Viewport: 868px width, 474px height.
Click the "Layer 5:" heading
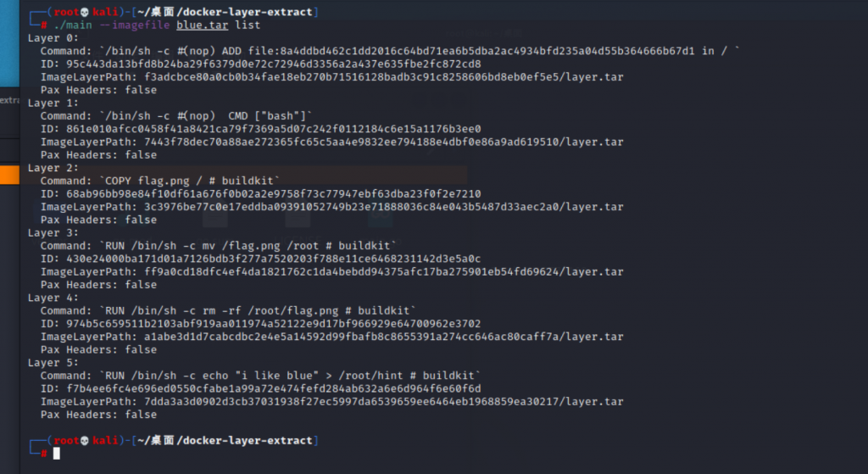click(x=53, y=362)
